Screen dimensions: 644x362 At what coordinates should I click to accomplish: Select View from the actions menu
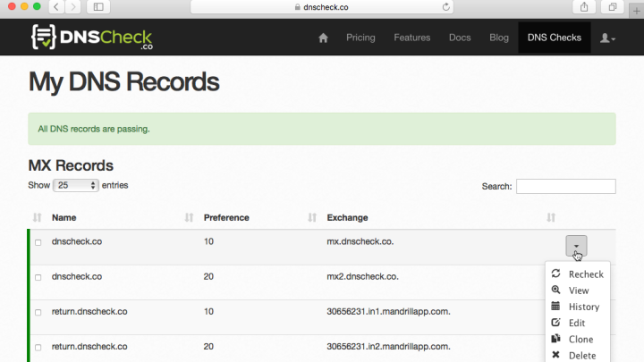coord(578,290)
